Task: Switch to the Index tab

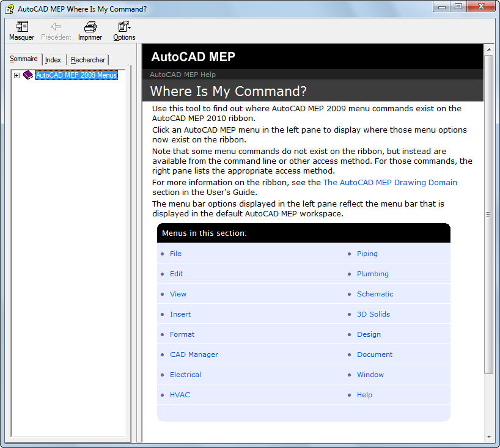Action: tap(53, 60)
